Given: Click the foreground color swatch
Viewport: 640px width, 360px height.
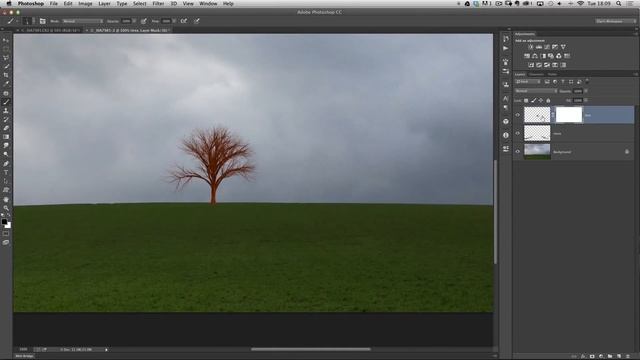Looking at the screenshot, I should point(4,222).
